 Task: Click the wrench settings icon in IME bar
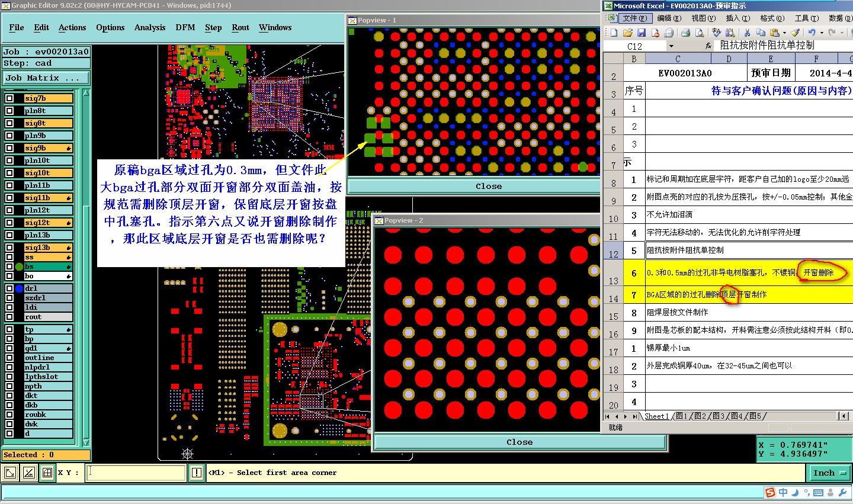[842, 492]
